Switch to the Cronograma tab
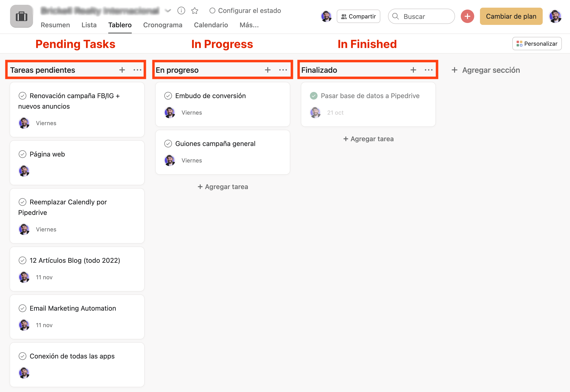Screen dimensions: 570x392 pyautogui.click(x=162, y=25)
